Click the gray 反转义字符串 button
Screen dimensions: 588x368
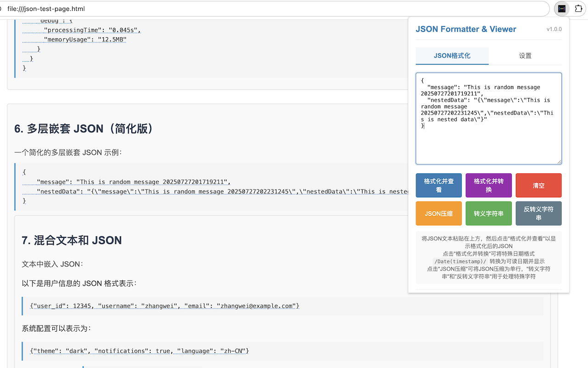[538, 213]
